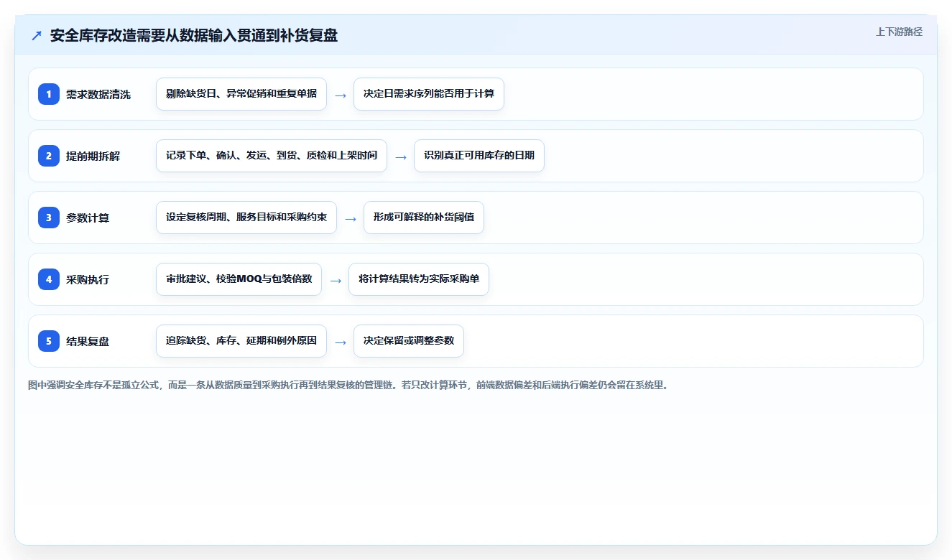Click the 将计算结果转为实际采购单 box
The image size is (952, 560).
click(419, 279)
